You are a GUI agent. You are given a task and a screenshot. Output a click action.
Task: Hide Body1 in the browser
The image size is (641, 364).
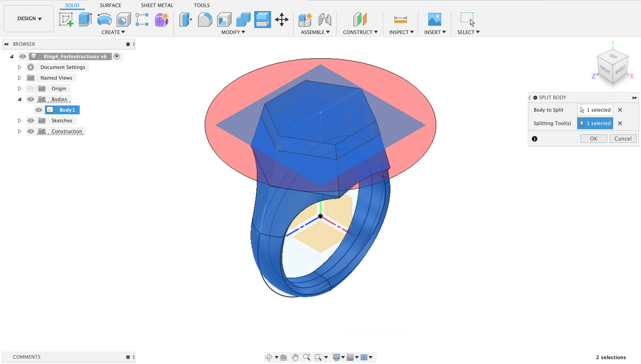(x=39, y=110)
